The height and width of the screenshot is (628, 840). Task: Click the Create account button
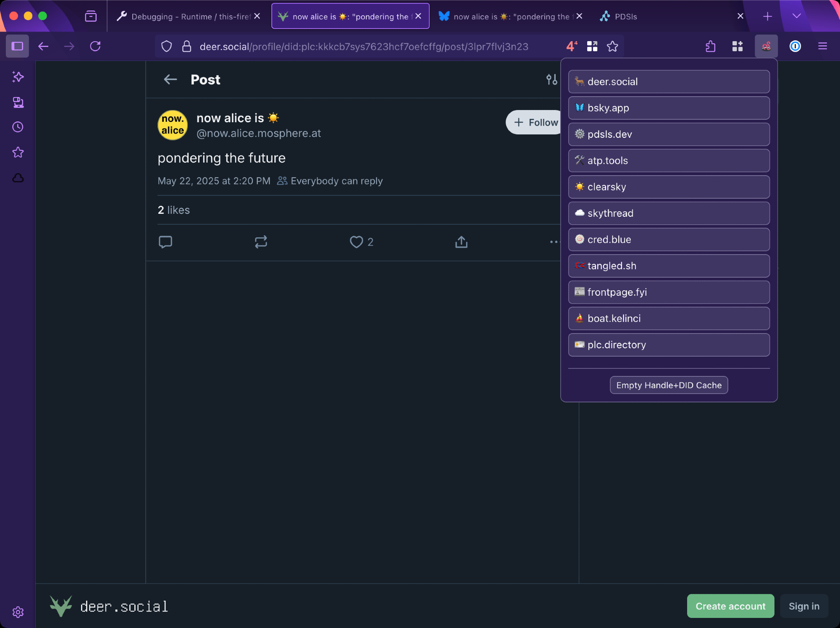730,606
